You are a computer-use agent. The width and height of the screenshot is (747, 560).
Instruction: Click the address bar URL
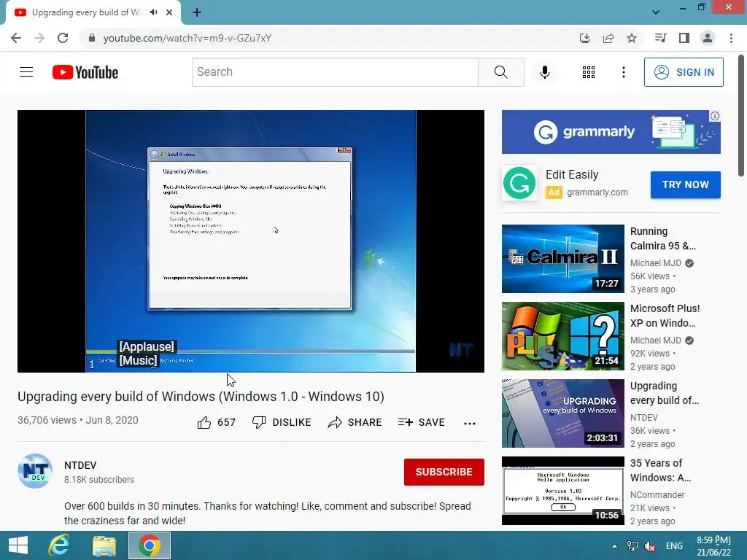click(x=187, y=38)
